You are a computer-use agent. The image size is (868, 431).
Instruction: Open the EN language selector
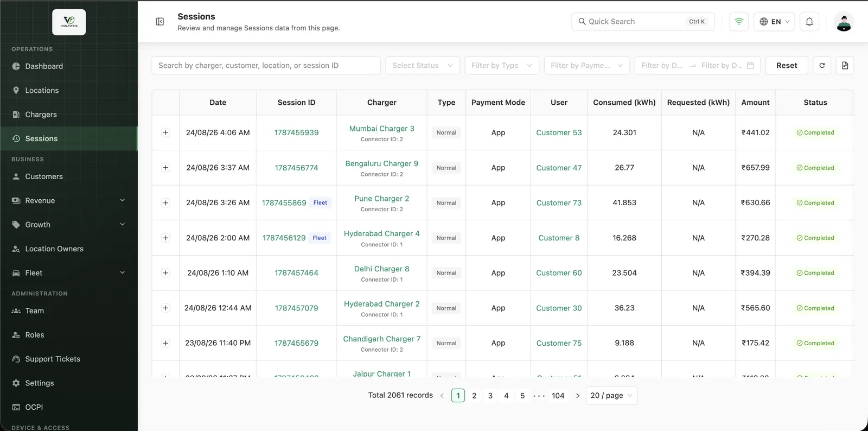774,22
